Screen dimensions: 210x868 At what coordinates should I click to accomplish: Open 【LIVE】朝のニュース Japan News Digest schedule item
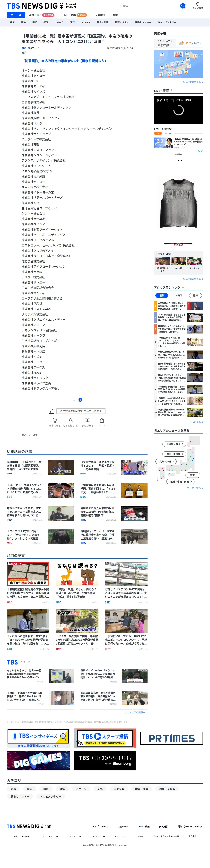point(178,143)
